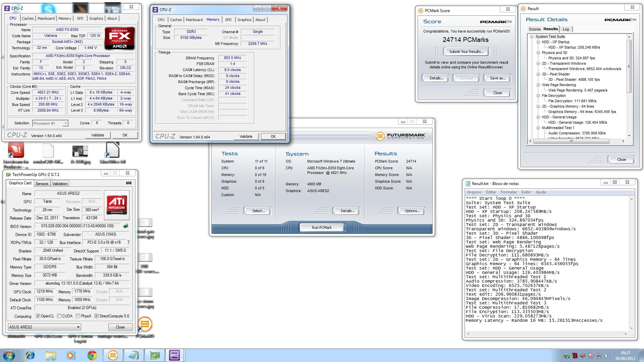Switch to Sensors tab in GPU-Z
The height and width of the screenshot is (362, 644).
click(x=42, y=183)
